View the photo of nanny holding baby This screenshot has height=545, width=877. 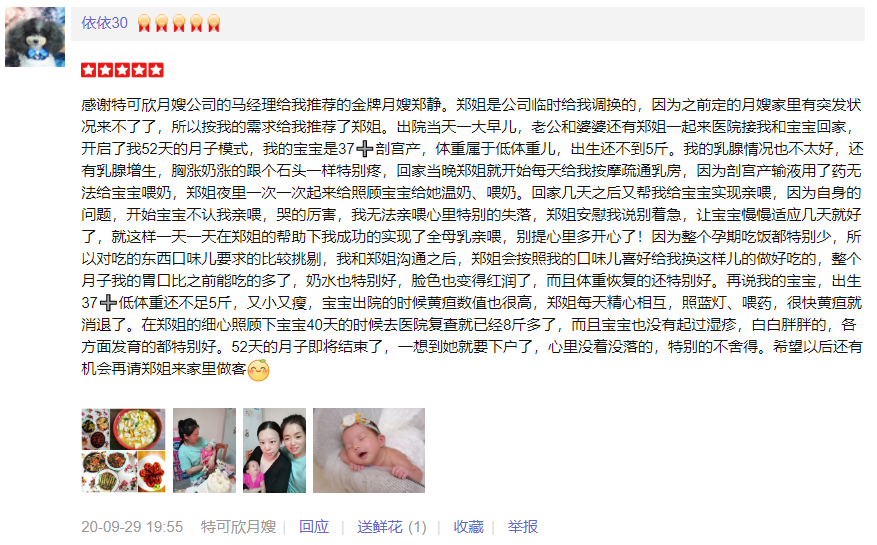[x=204, y=450]
